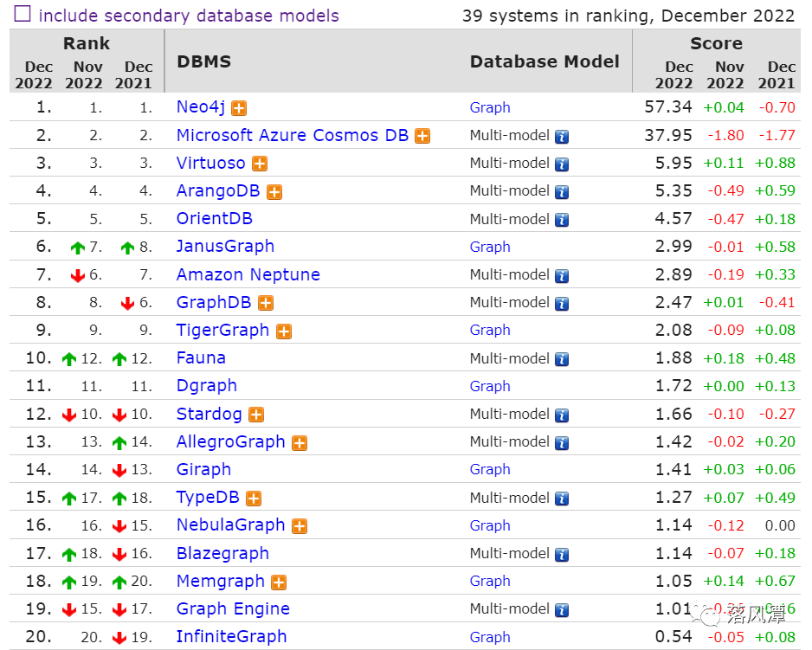Click plus icon next to Microsoft Azure Cosmos DB
Image resolution: width=812 pixels, height=650 pixels.
(x=422, y=136)
